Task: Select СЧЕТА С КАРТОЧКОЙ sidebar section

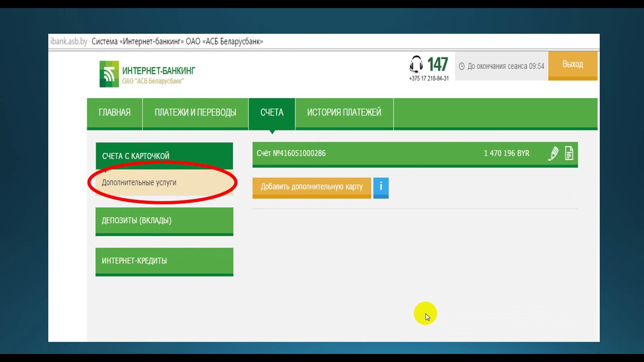Action: click(x=165, y=156)
